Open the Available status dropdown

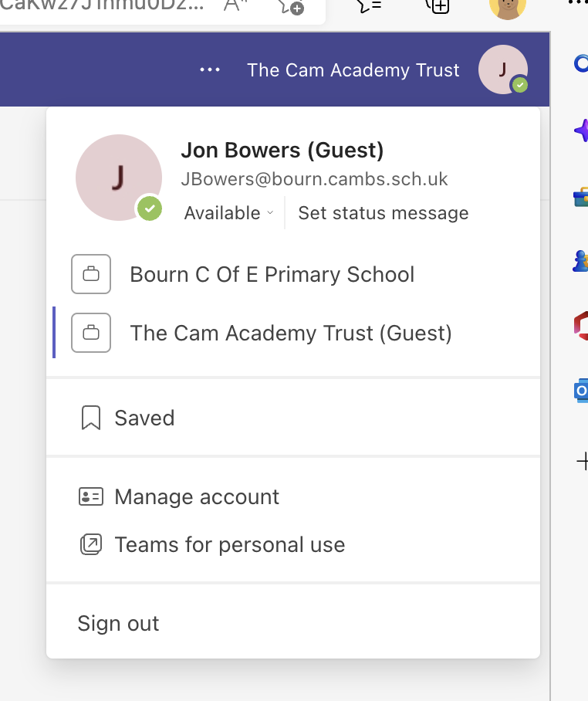(x=228, y=213)
